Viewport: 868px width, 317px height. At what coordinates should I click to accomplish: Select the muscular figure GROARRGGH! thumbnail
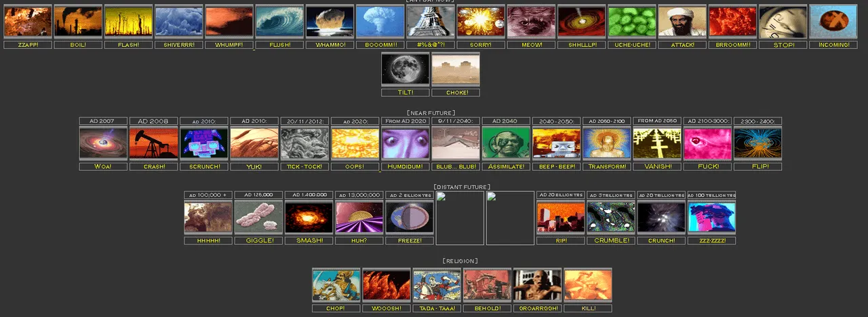[x=537, y=284]
